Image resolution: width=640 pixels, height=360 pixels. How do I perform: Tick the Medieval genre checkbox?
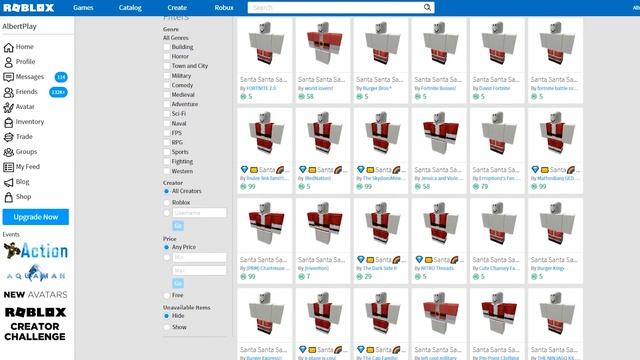(x=167, y=95)
